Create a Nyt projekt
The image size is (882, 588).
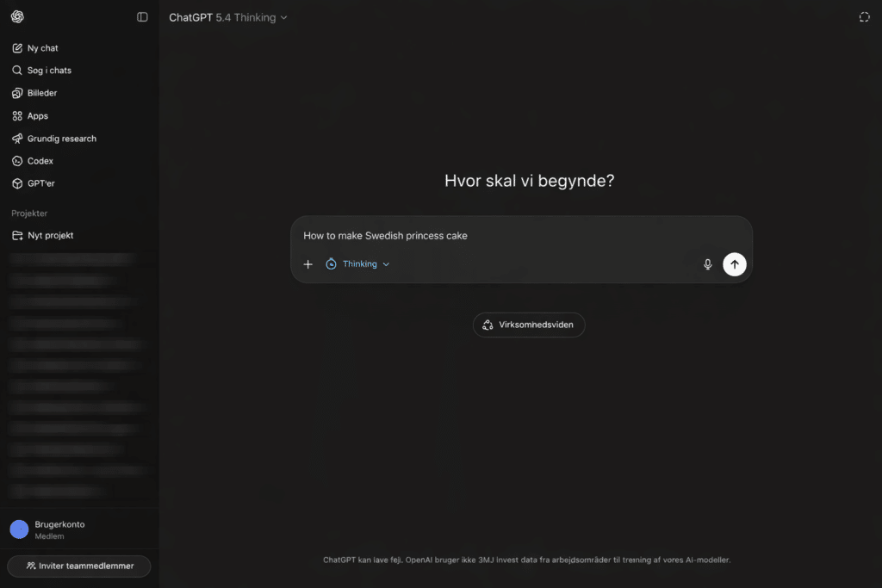click(x=47, y=234)
